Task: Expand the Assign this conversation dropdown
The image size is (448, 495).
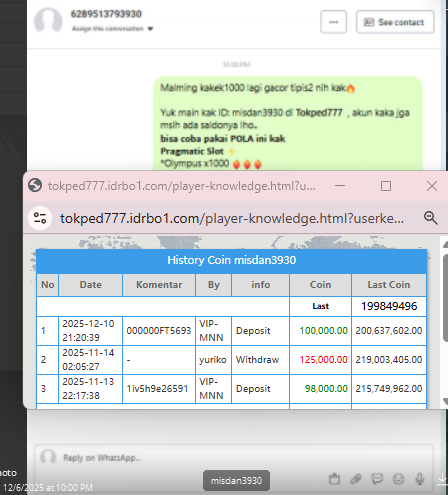Action: tap(113, 29)
